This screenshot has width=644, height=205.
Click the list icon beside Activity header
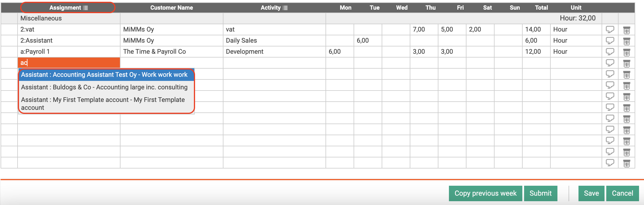285,8
